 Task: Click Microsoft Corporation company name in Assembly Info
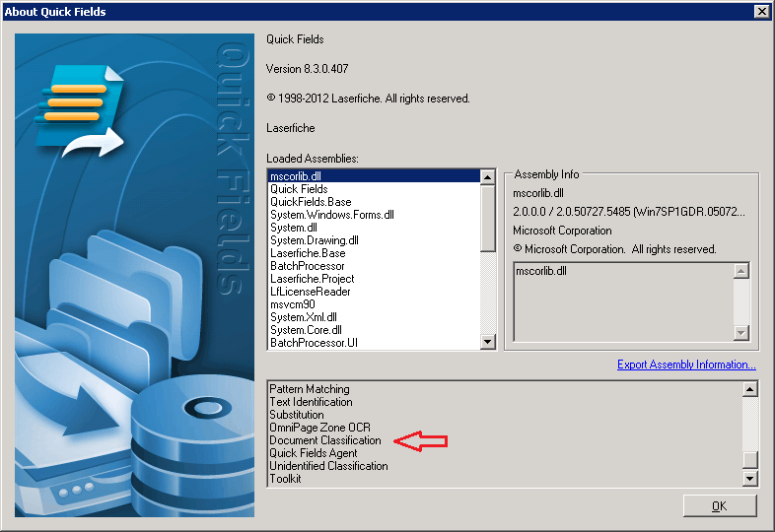tap(562, 231)
